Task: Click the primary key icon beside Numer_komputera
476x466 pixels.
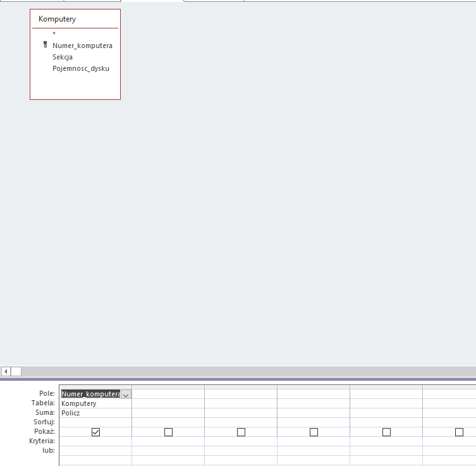Action: pos(45,45)
